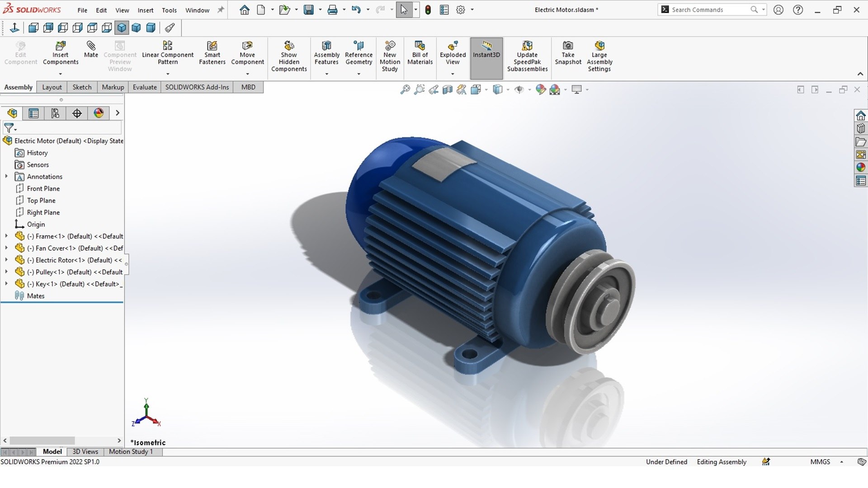868x488 pixels.
Task: Switch to the Sketch tab
Action: (82, 87)
